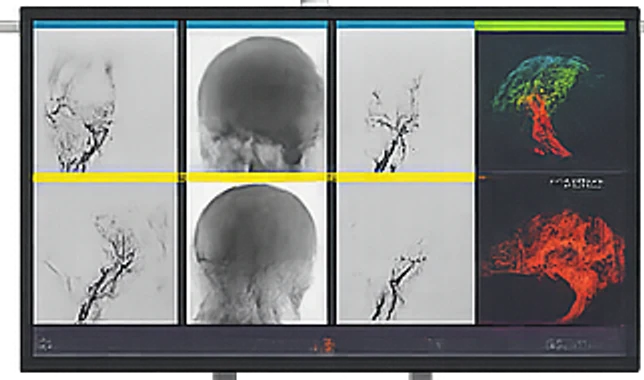Click the yellow divider bar in the left panel

click(106, 177)
